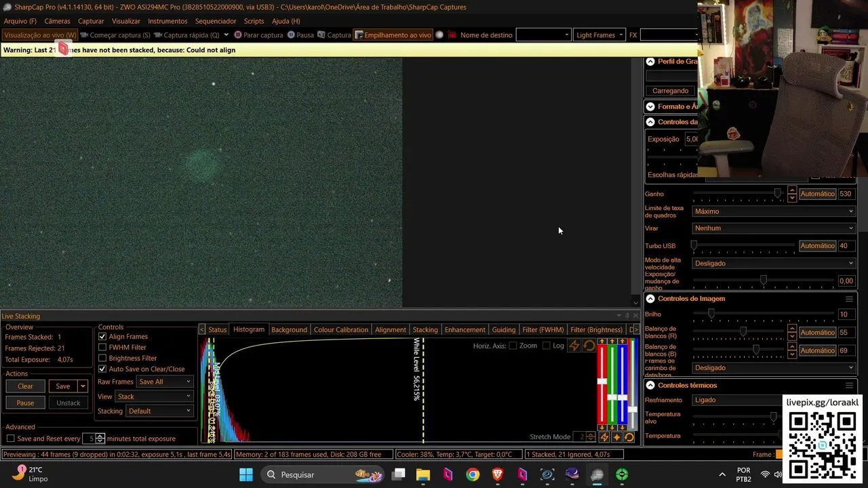Click Carregando button in profile panel
This screenshot has width=868, height=488.
(670, 91)
